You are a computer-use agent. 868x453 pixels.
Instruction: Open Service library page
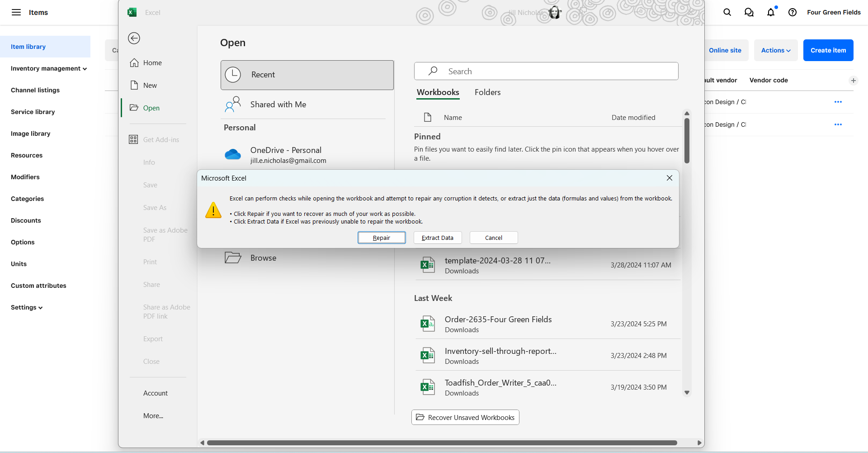click(33, 112)
